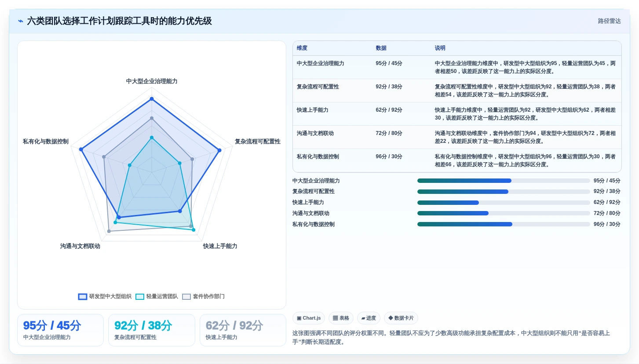Click the 六类团队 chart title text
The height and width of the screenshot is (364, 639).
(x=119, y=21)
